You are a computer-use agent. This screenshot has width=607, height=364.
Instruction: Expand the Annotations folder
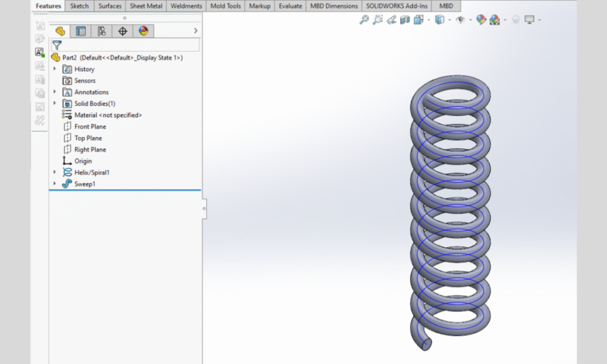[54, 92]
